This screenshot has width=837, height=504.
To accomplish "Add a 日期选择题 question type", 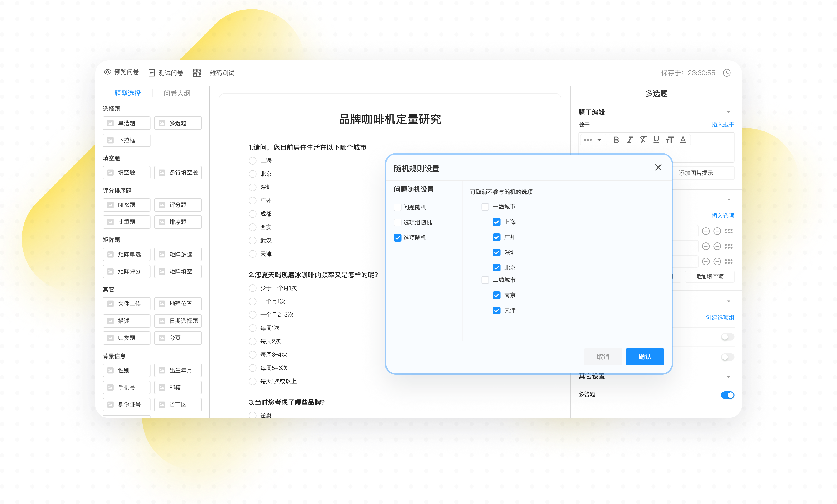I will pos(178,321).
